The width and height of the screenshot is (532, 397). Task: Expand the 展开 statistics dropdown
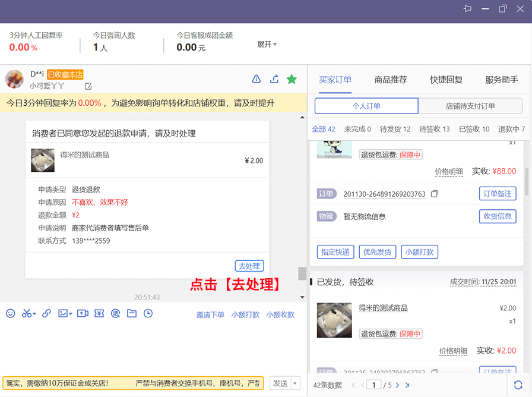[267, 45]
